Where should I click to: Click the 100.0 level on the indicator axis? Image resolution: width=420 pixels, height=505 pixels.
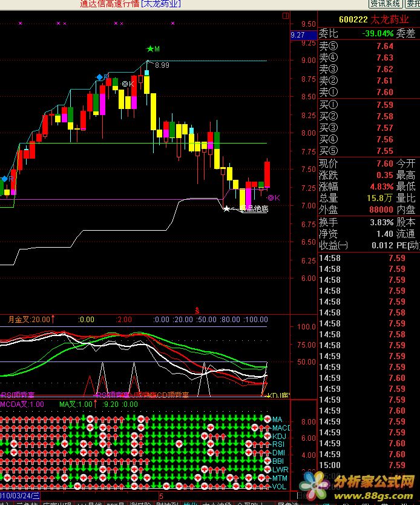pos(307,326)
